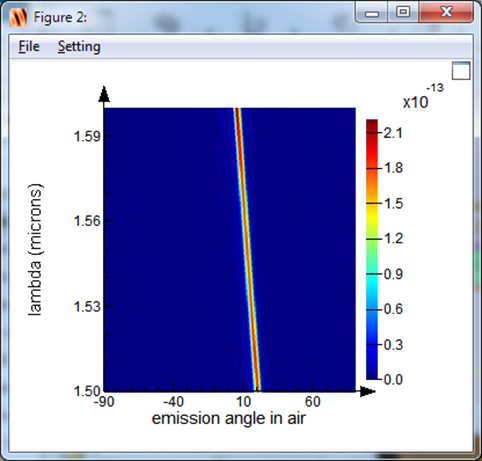Click the 1.59 y-axis tick label
The image size is (482, 461).
click(87, 136)
